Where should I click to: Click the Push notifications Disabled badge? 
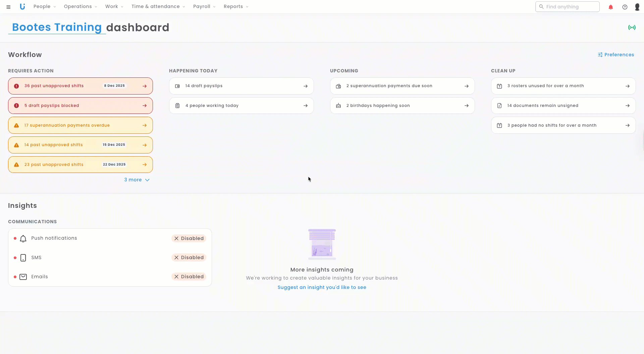click(189, 238)
